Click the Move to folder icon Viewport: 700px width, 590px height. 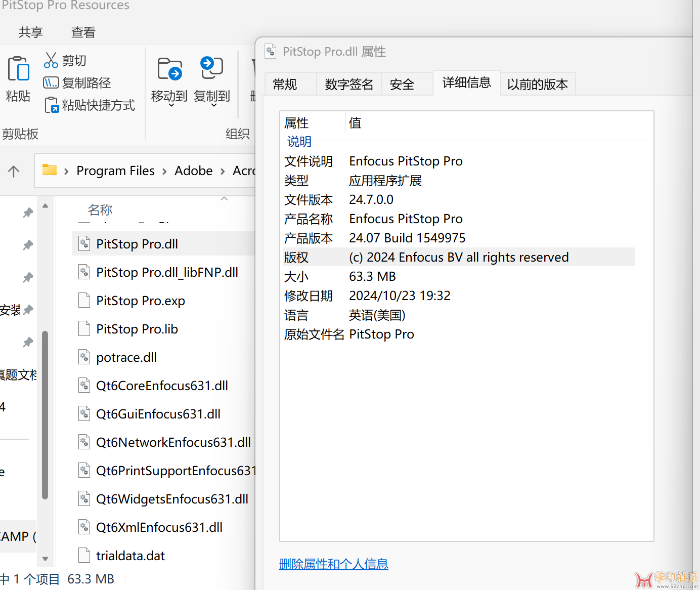tap(170, 69)
